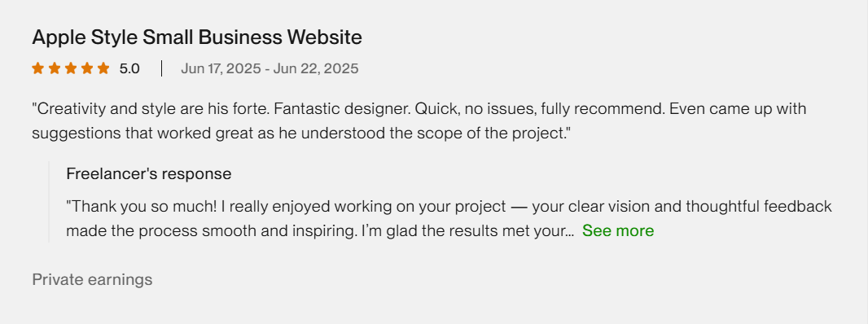Select the fifth rating star
The width and height of the screenshot is (868, 324).
[103, 68]
